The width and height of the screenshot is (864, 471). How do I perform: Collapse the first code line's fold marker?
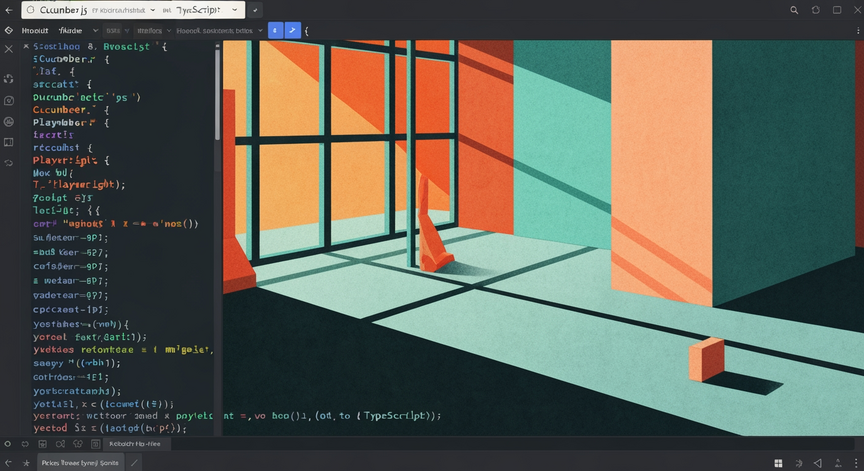pyautogui.click(x=26, y=46)
